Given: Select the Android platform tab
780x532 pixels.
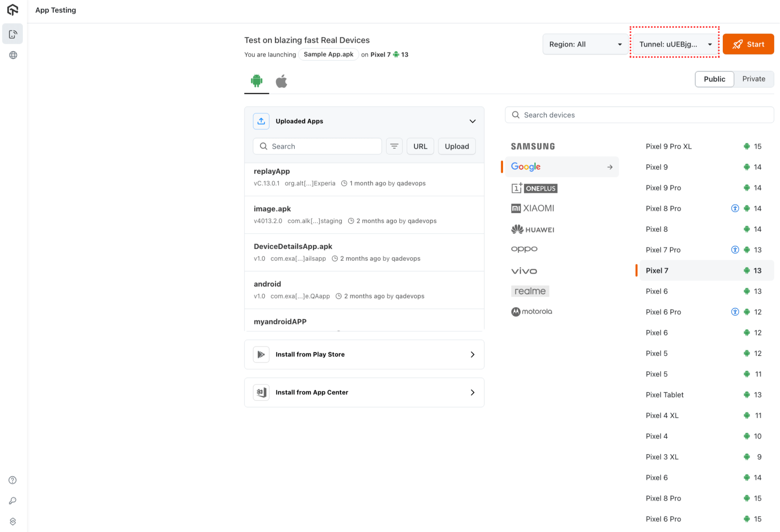Looking at the screenshot, I should [256, 81].
